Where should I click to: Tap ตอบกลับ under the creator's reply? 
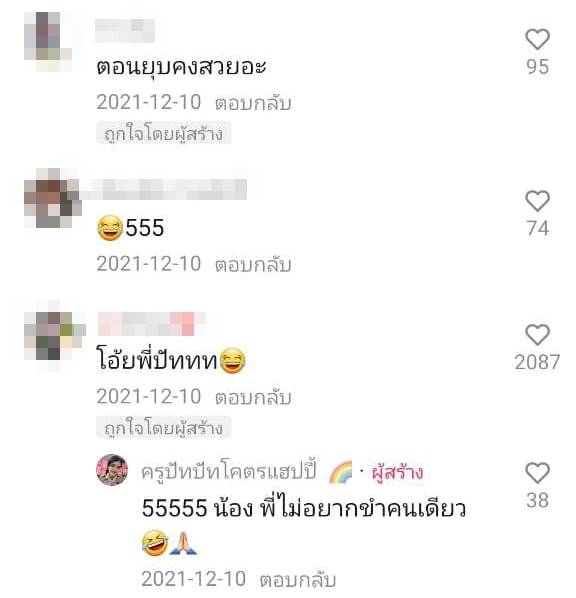(298, 579)
